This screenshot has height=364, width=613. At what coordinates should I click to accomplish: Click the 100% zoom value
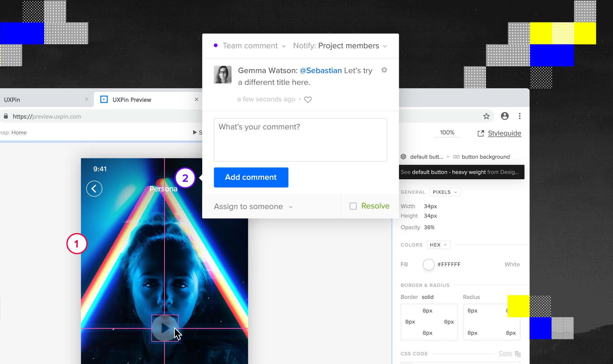click(447, 133)
